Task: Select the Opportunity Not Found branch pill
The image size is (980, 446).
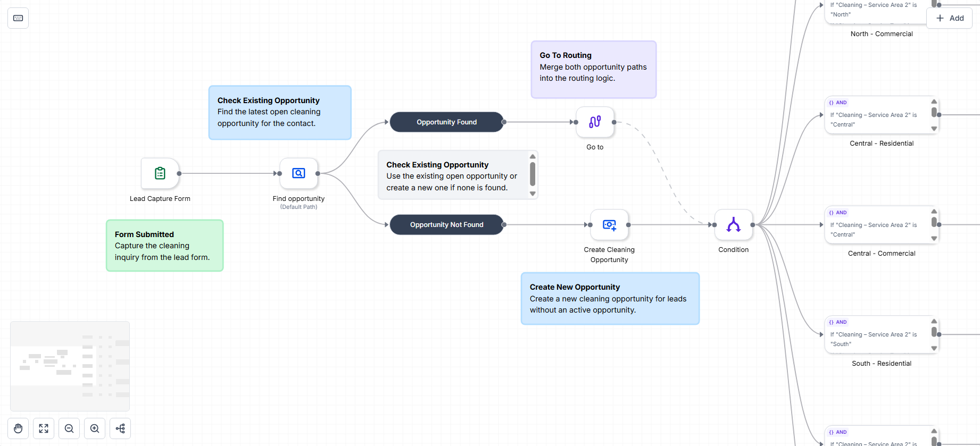Action: [447, 225]
